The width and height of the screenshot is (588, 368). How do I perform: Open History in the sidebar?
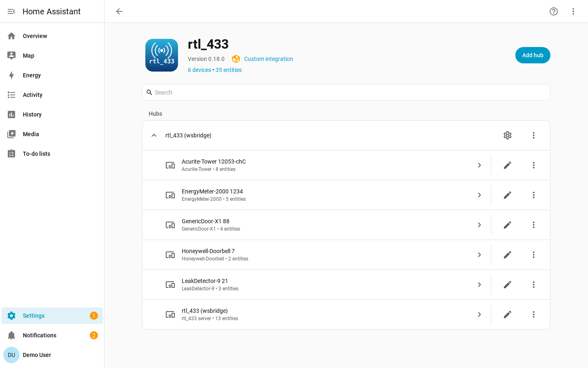click(52, 114)
